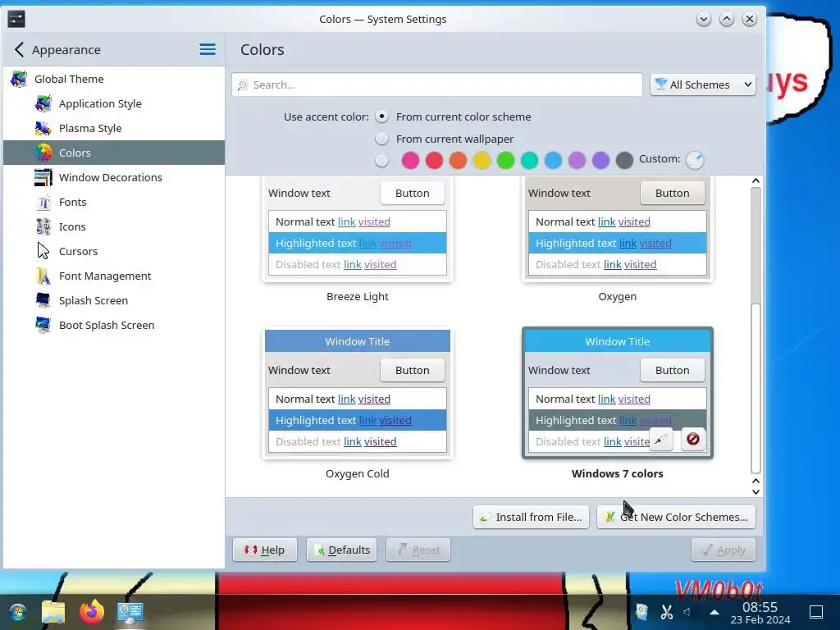Apply the color changes
The image size is (840, 630).
pyautogui.click(x=724, y=550)
